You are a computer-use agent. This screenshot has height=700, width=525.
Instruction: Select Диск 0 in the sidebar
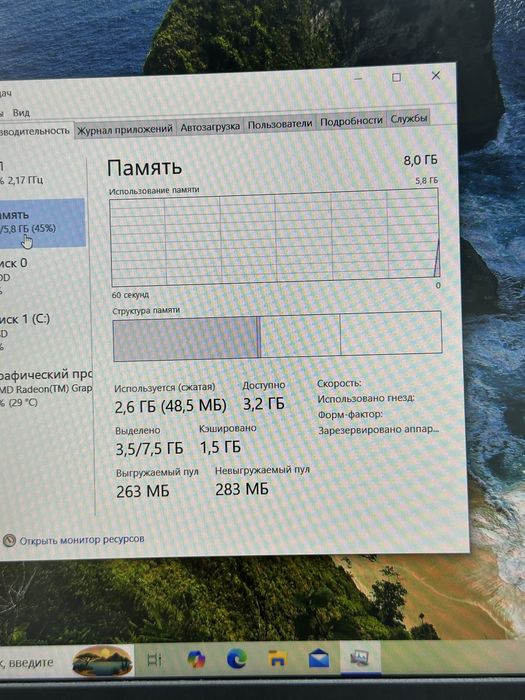(42, 275)
